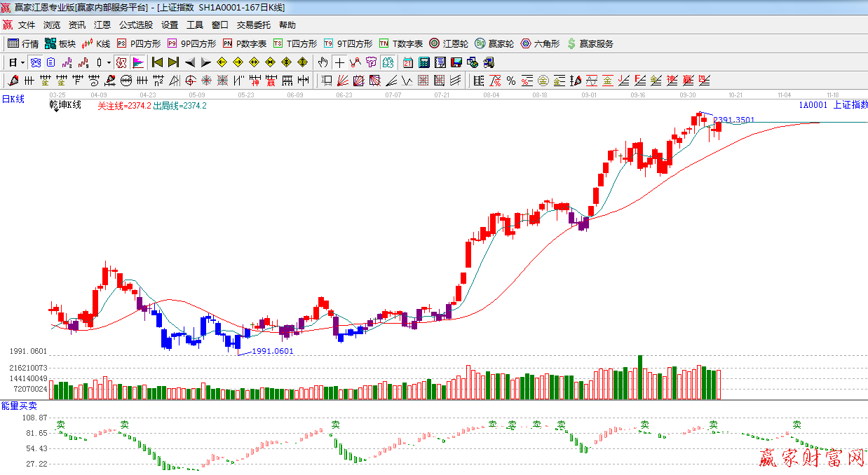Expand the candlestick style dropdown arrow
The height and width of the screenshot is (475, 868).
(x=109, y=62)
